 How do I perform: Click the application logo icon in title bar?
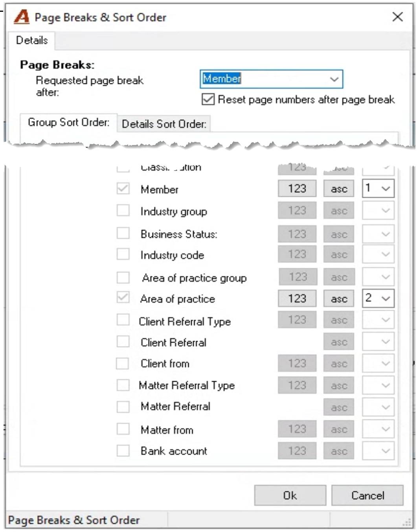22,17
